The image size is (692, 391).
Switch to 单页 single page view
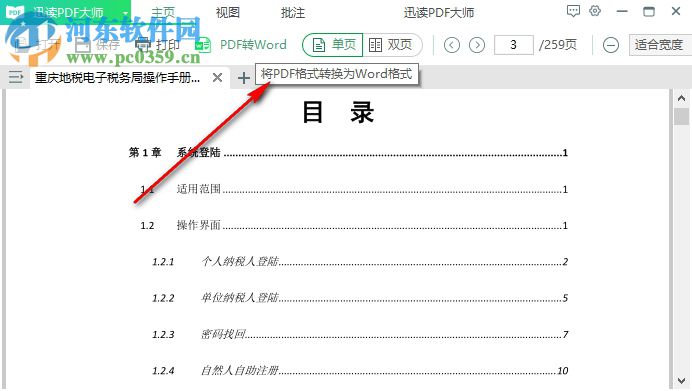333,45
